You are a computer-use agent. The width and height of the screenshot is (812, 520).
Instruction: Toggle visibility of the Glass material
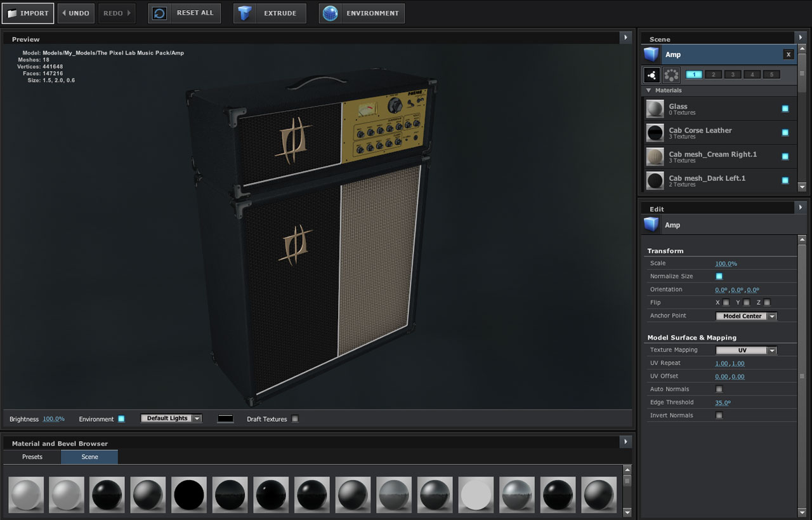pyautogui.click(x=785, y=109)
